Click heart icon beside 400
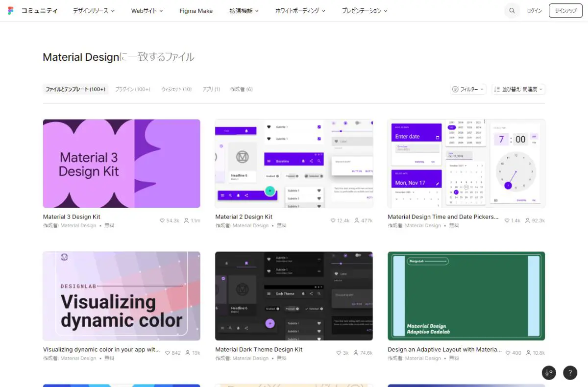The height and width of the screenshot is (387, 588). pyautogui.click(x=508, y=353)
